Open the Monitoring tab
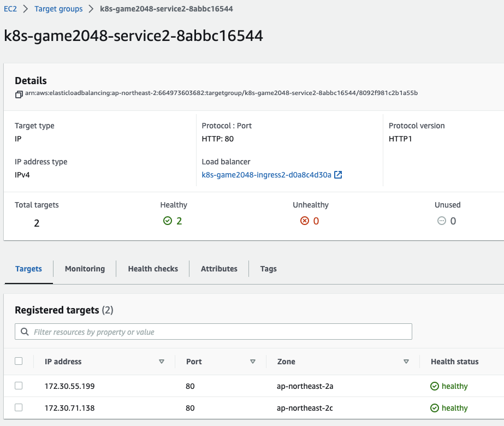 tap(85, 269)
